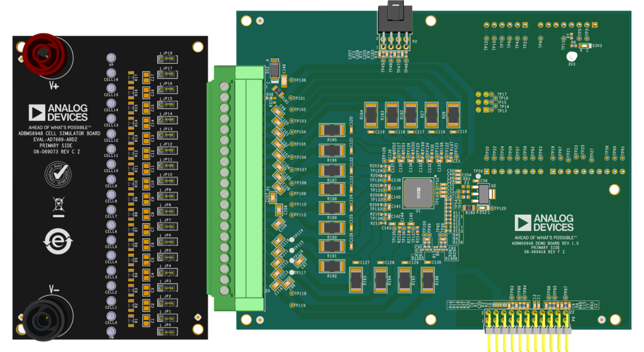
Task: Select resistor R192
Action: click(x=332, y=266)
